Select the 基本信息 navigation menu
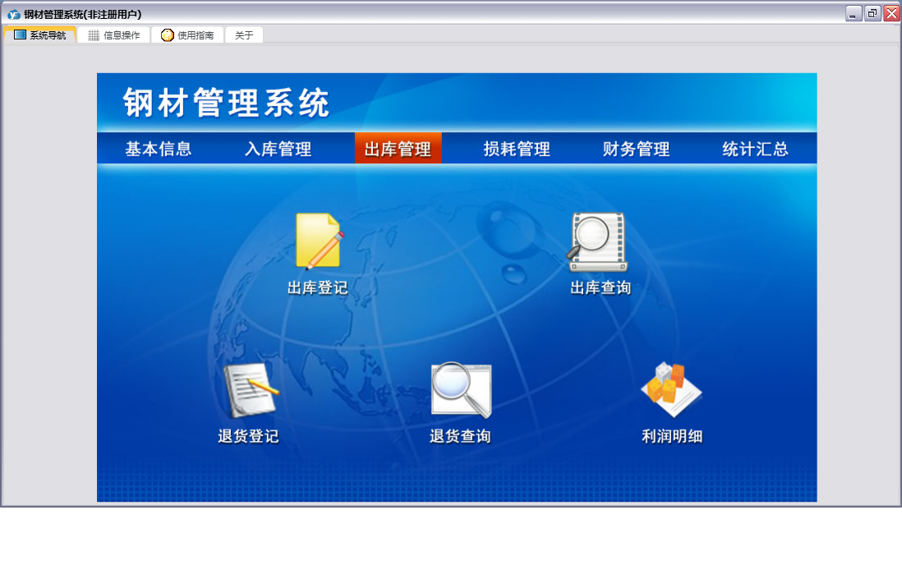 [x=159, y=149]
